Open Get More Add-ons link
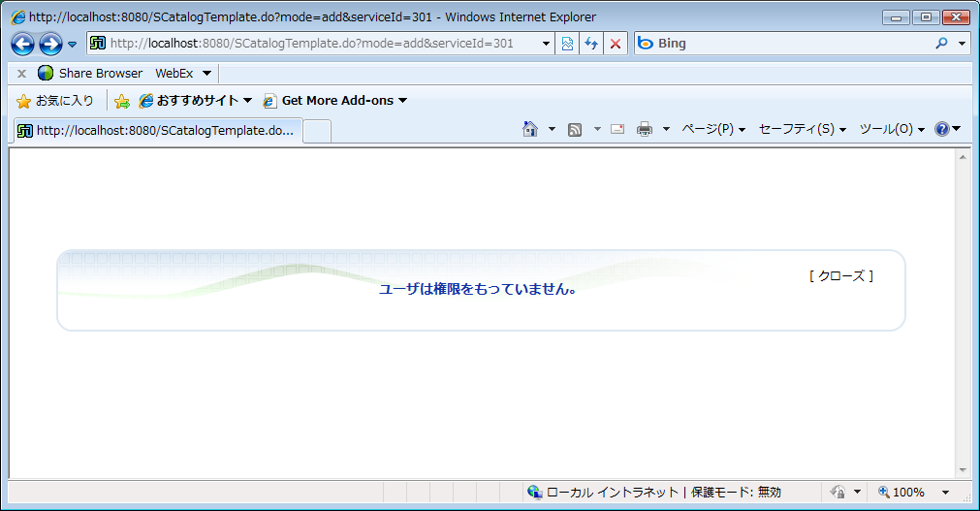Image resolution: width=980 pixels, height=511 pixels. [x=335, y=101]
